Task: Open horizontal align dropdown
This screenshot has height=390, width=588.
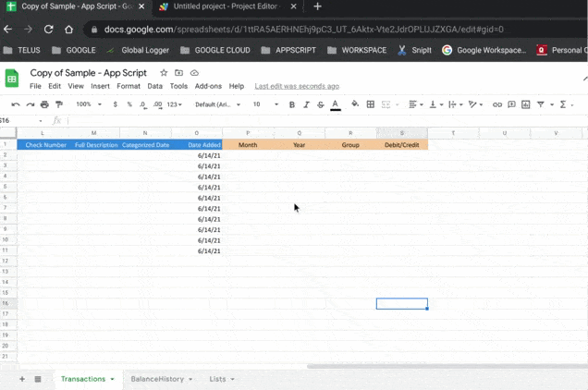Action: [x=415, y=104]
